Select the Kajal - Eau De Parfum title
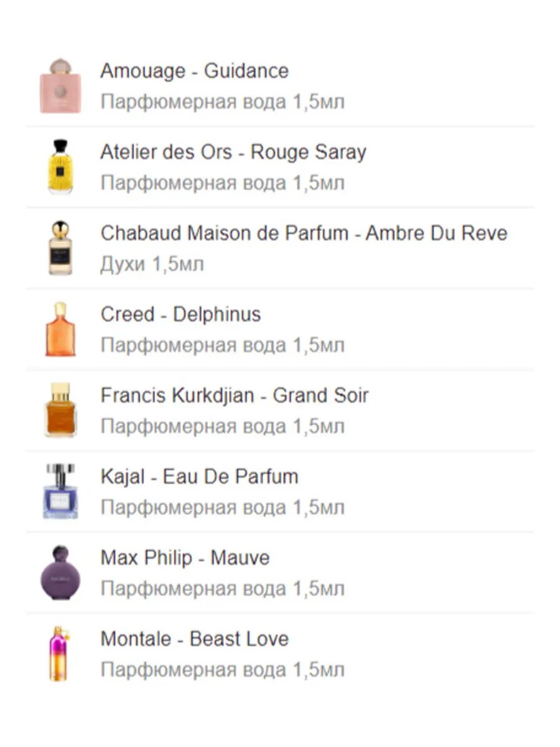The height and width of the screenshot is (747, 560). pos(199,477)
